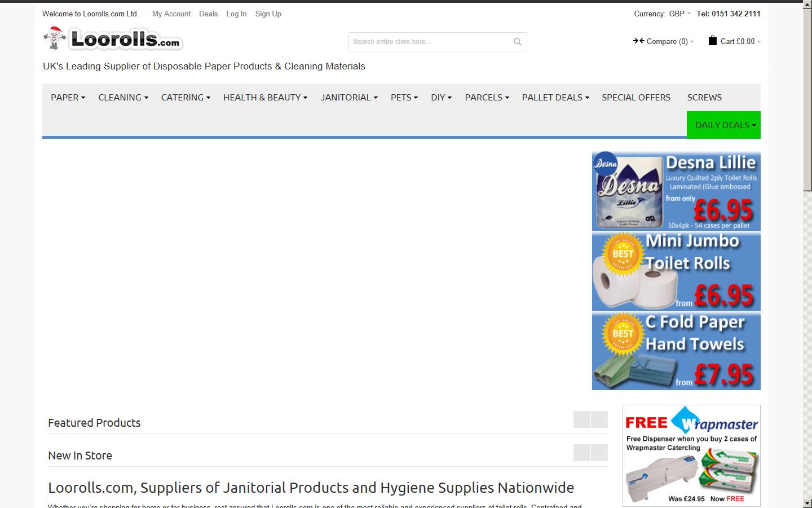Click the New In Store previous arrow
This screenshot has height=508, width=812.
pyautogui.click(x=581, y=453)
